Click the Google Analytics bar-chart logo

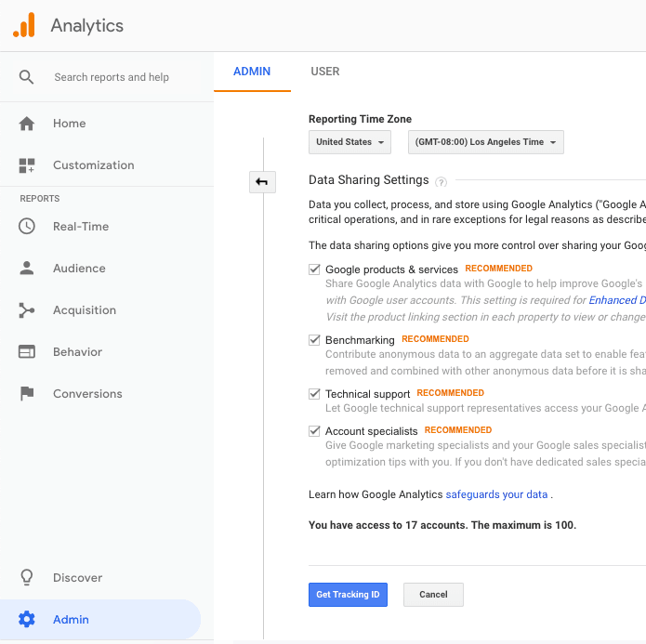click(24, 25)
